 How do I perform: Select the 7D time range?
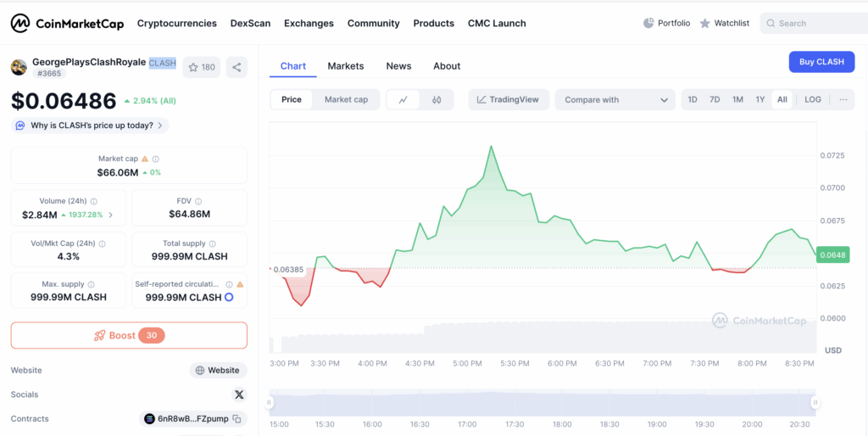point(715,99)
